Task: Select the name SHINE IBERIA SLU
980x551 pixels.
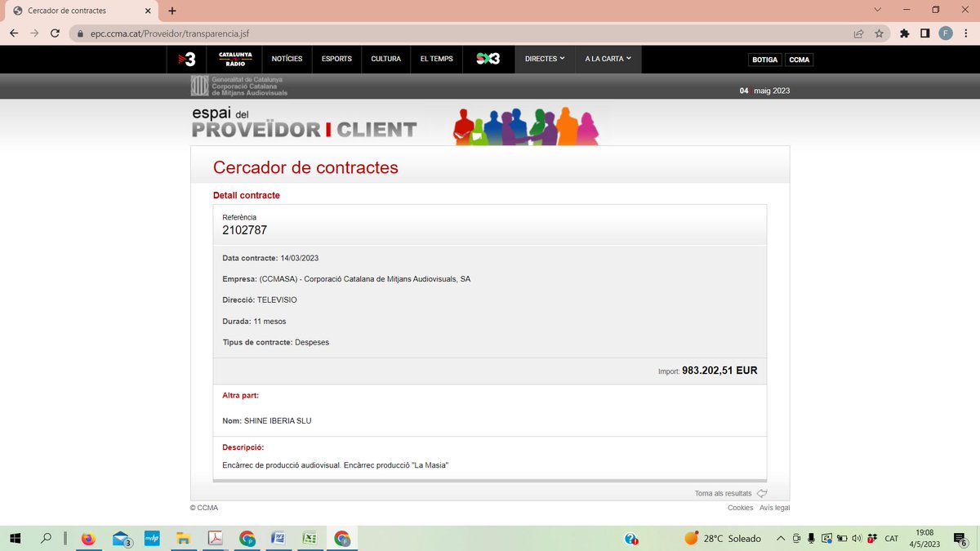Action: click(278, 420)
